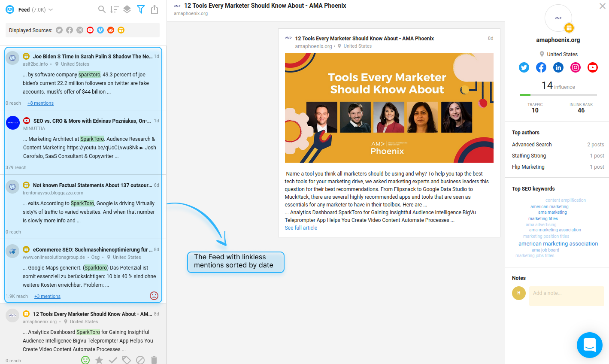Click the profile panel web source badge

tap(569, 28)
